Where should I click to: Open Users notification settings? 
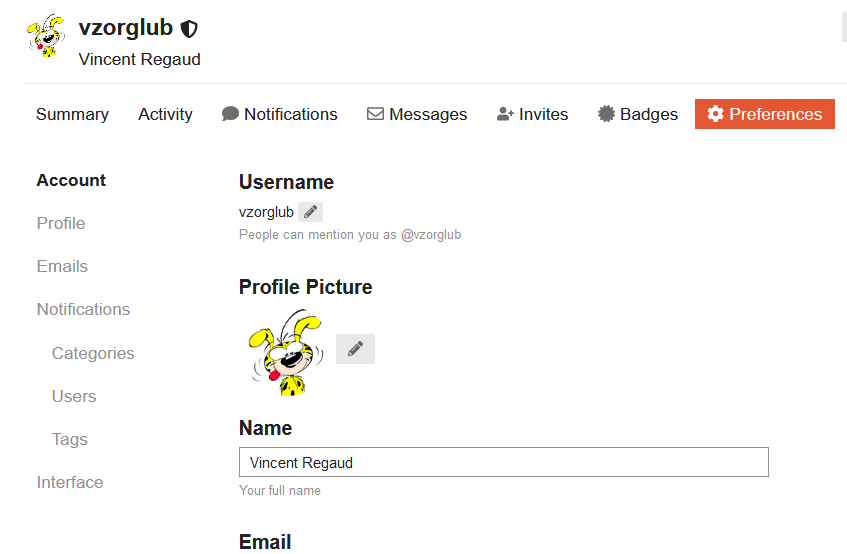pyautogui.click(x=74, y=396)
